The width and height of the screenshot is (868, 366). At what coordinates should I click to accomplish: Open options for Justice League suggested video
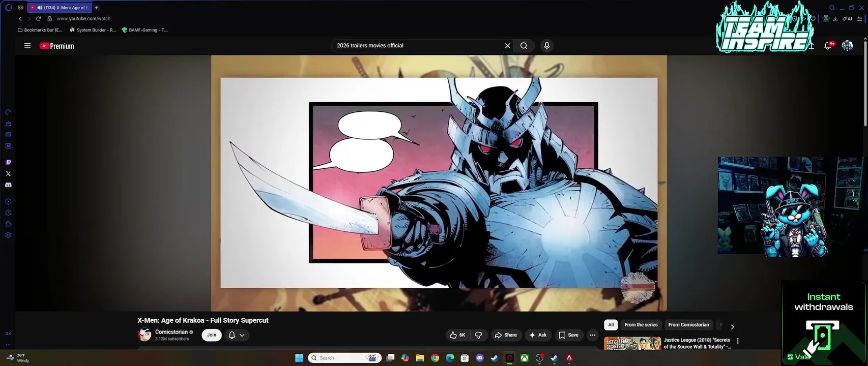coord(738,341)
